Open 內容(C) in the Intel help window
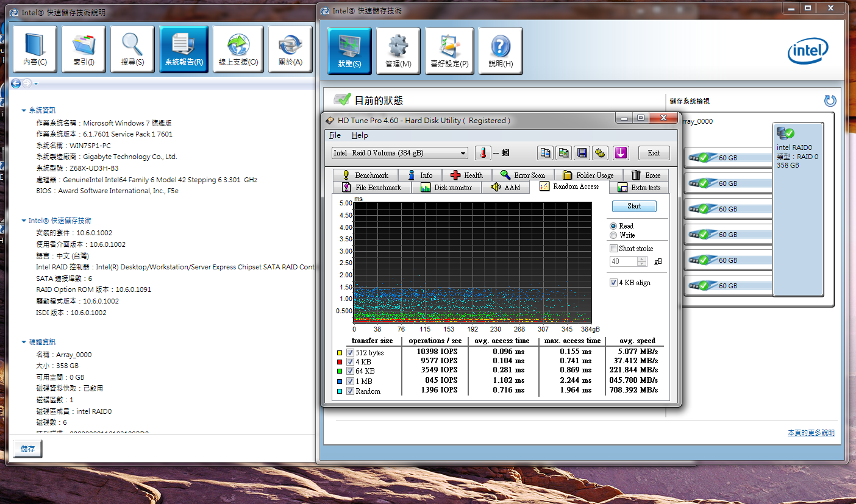The width and height of the screenshot is (856, 504). click(x=35, y=49)
